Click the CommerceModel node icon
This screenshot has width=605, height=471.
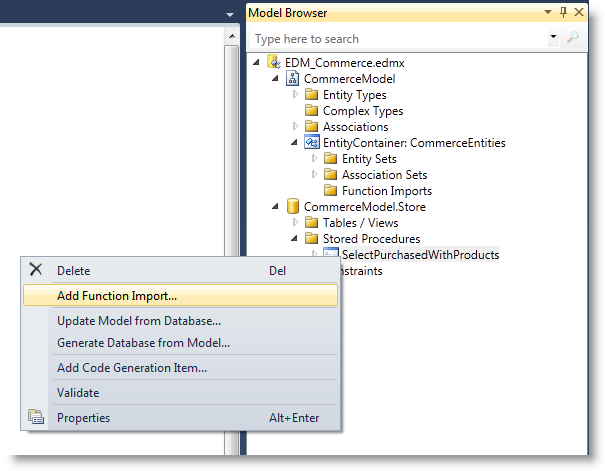(x=293, y=79)
